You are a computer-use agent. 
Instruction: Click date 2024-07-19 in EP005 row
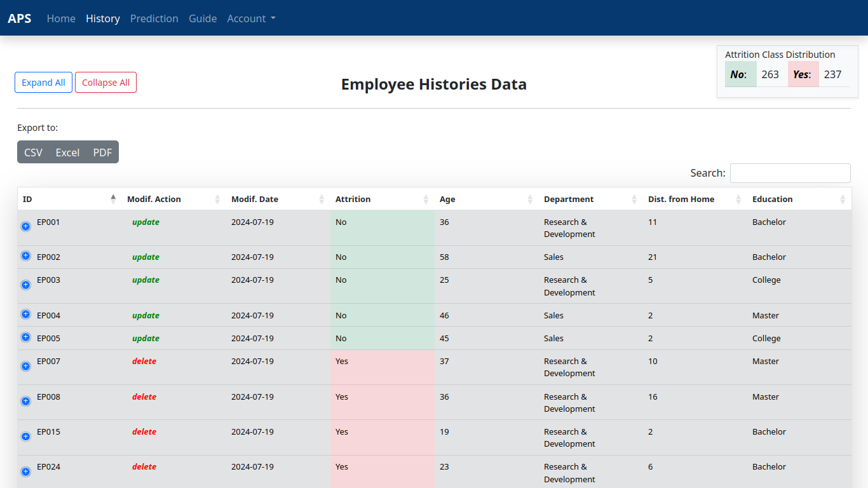pyautogui.click(x=252, y=339)
